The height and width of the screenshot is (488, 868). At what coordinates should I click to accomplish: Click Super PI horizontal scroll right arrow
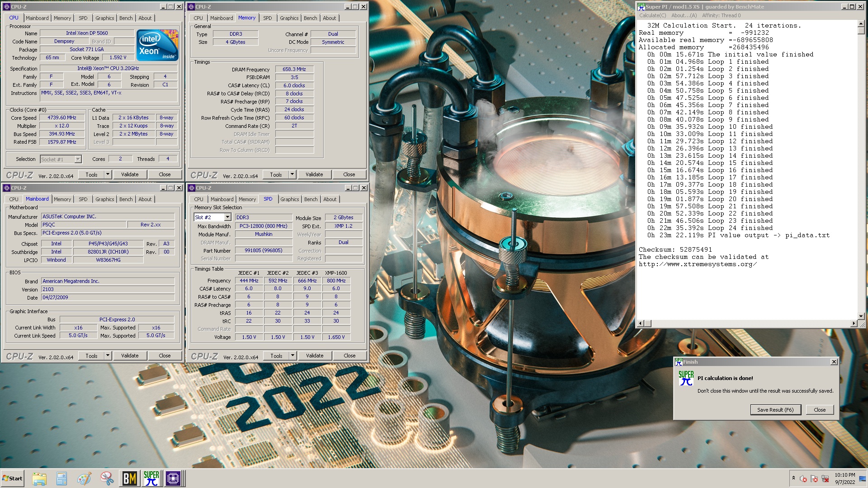(x=854, y=324)
